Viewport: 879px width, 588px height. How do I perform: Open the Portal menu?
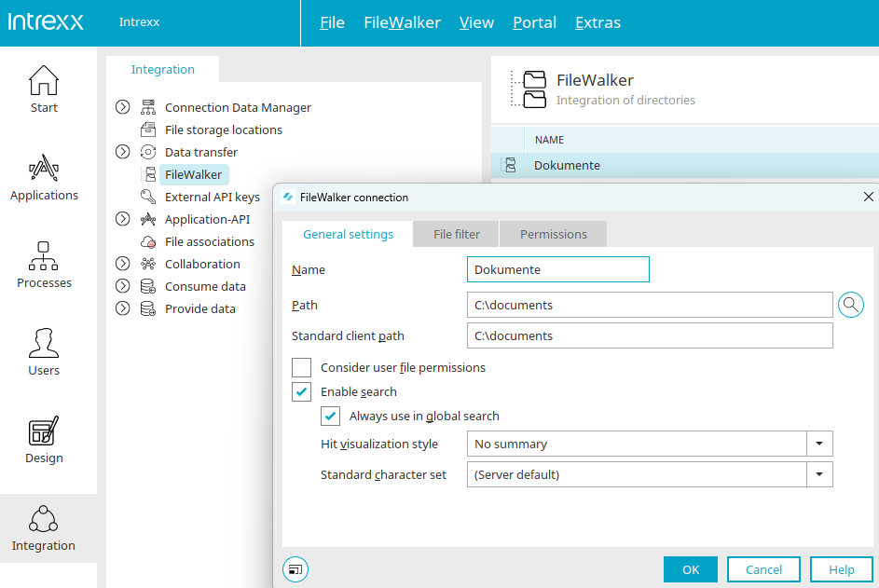point(534,22)
